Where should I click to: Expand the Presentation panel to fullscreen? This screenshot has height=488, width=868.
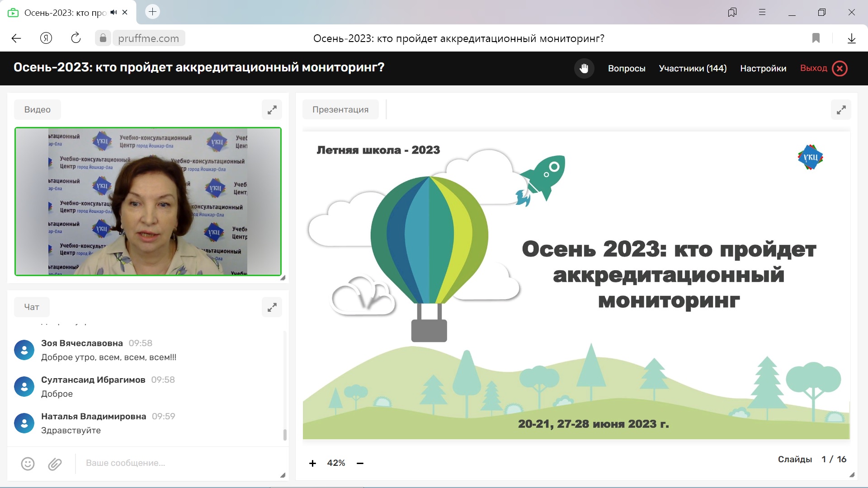click(841, 110)
